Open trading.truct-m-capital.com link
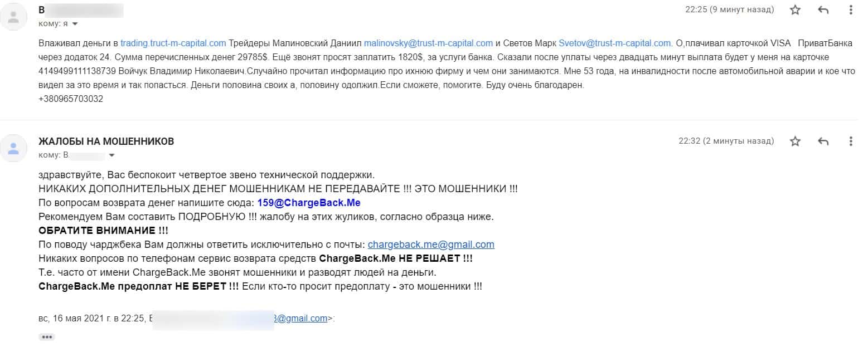This screenshot has height=347, width=868. (x=173, y=43)
